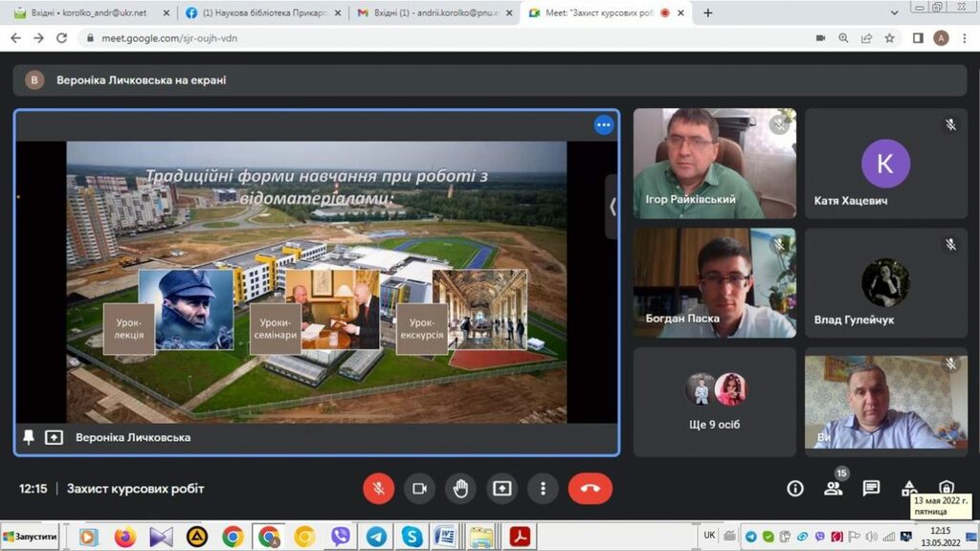Collapse the participant panel using side arrow

point(612,206)
